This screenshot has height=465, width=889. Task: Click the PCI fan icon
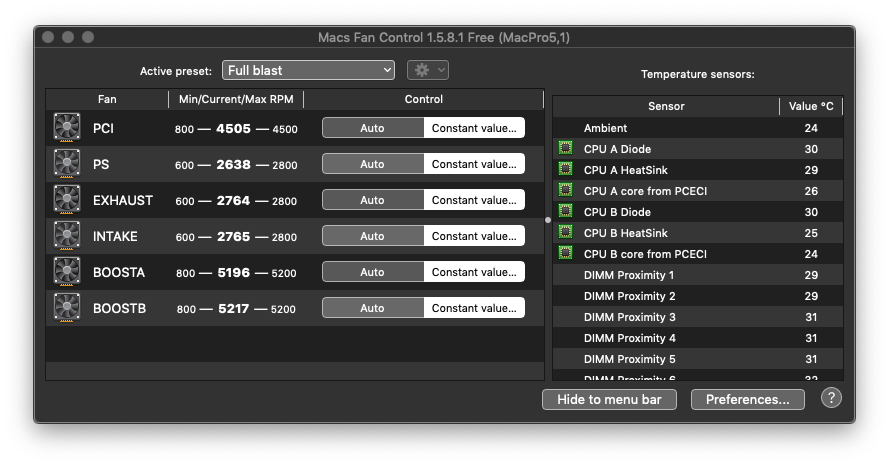(67, 127)
